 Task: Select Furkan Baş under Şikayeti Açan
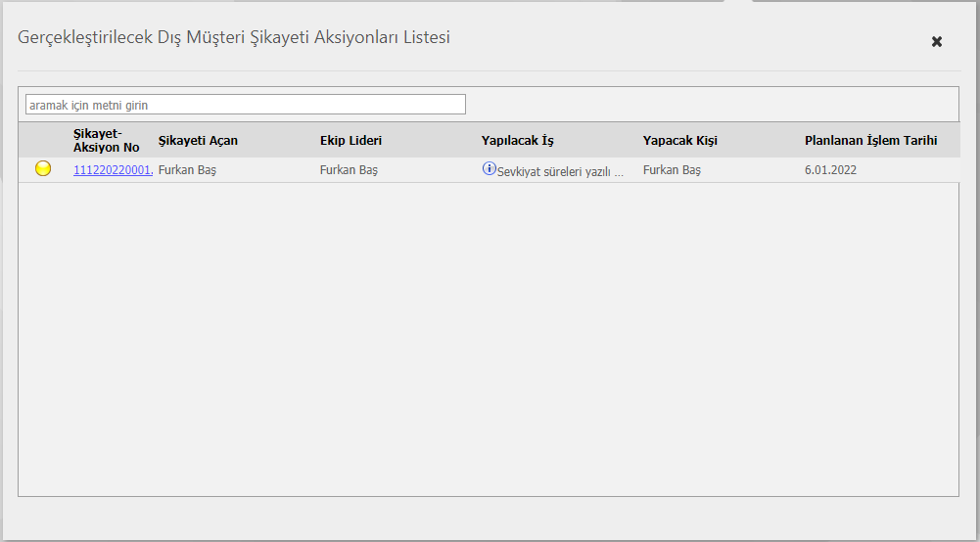188,170
